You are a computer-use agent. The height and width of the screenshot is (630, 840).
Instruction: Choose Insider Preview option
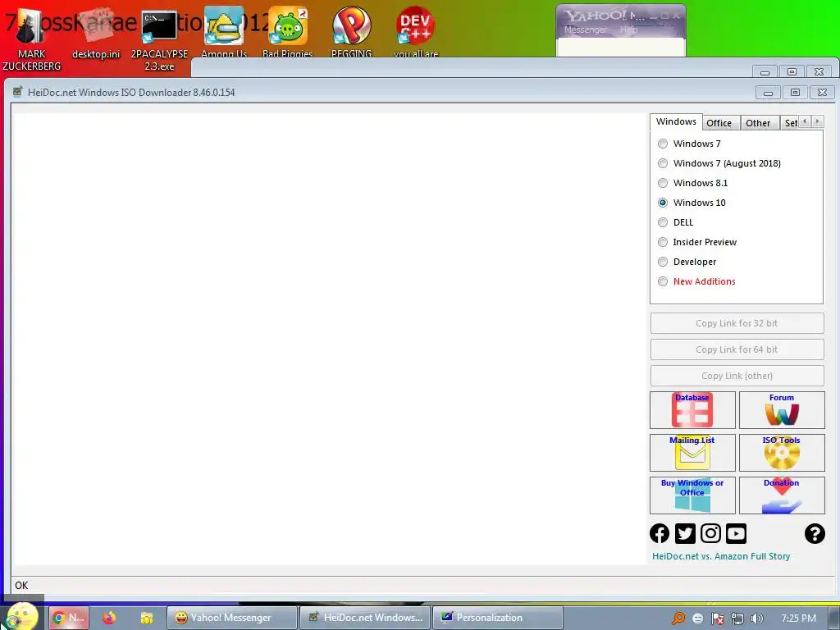663,242
